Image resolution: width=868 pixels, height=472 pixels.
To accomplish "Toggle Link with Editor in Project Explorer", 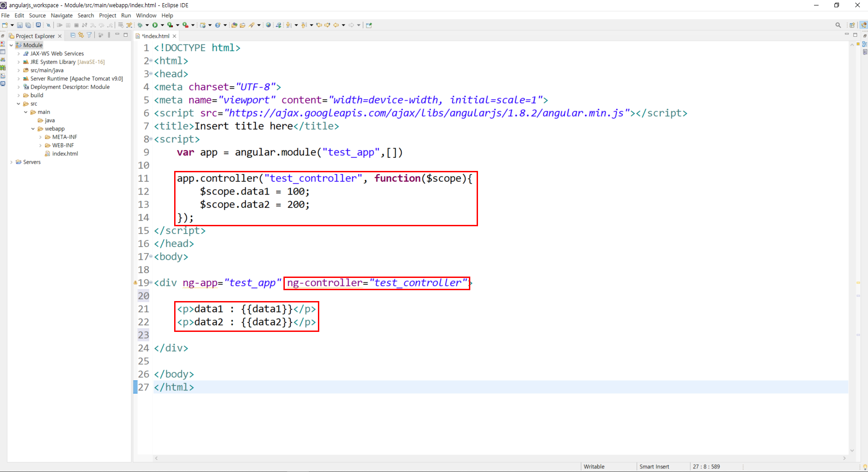I will coord(81,35).
